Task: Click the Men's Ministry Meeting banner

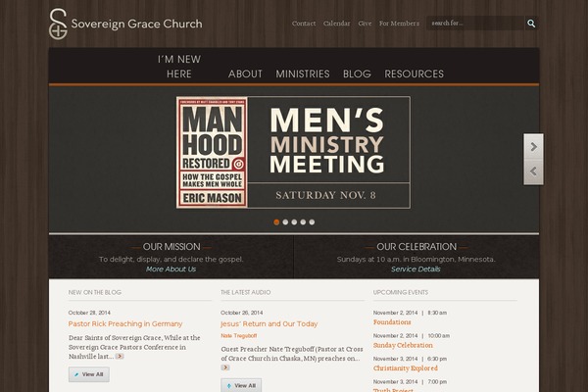Action: 293,152
